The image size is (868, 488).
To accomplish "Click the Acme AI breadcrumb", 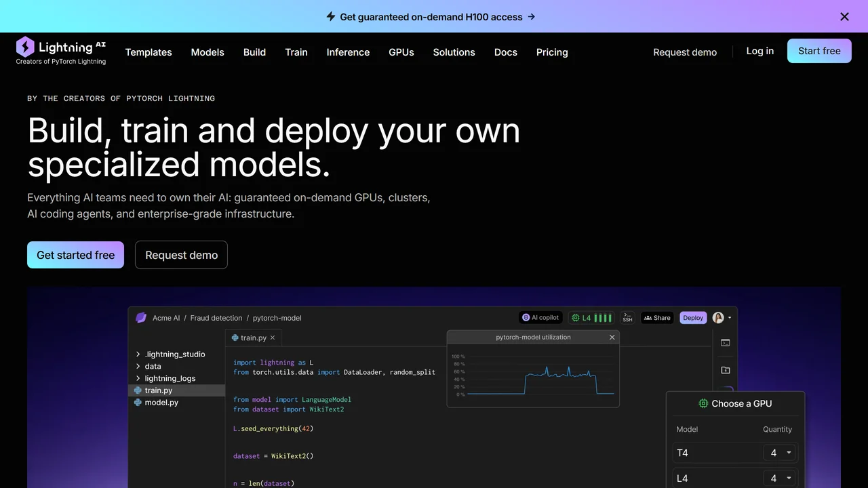I will [x=166, y=318].
